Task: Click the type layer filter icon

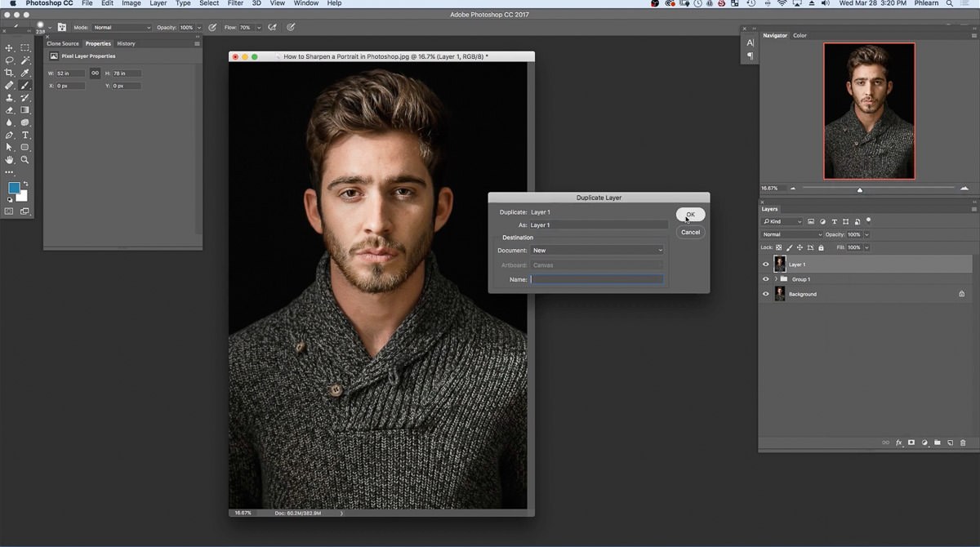Action: coord(834,221)
